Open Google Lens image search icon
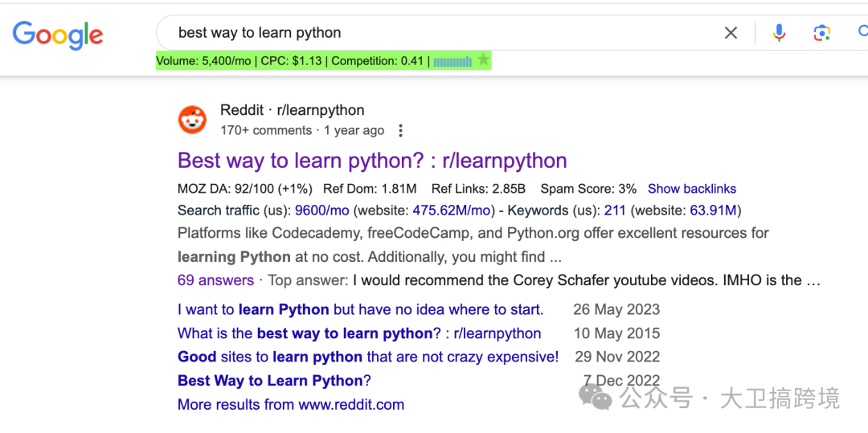The height and width of the screenshot is (433, 868). click(x=821, y=33)
